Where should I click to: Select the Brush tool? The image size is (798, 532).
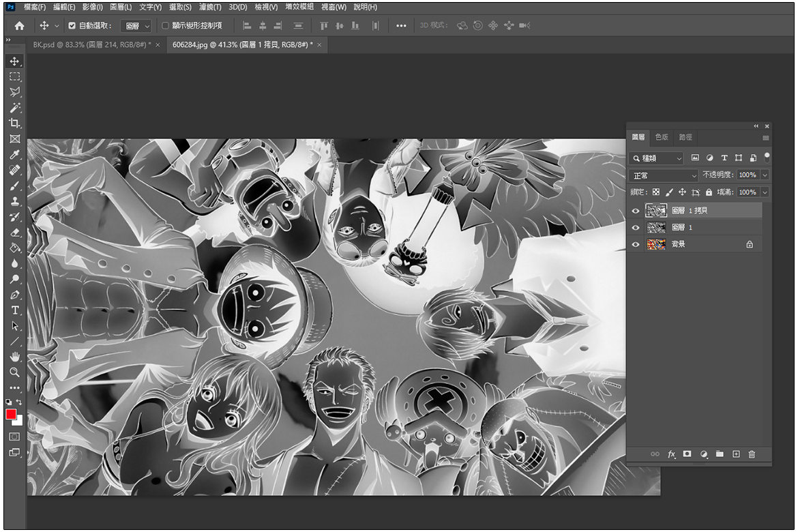click(x=14, y=186)
